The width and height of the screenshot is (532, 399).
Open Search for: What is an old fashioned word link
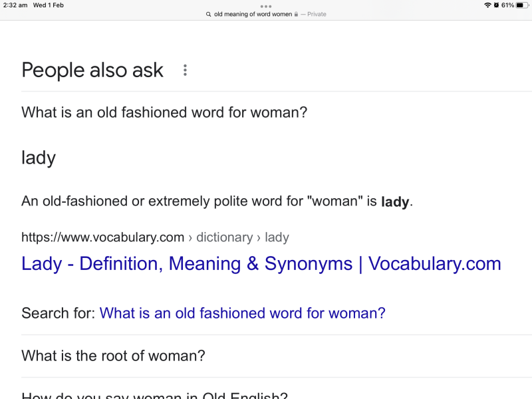(x=242, y=313)
